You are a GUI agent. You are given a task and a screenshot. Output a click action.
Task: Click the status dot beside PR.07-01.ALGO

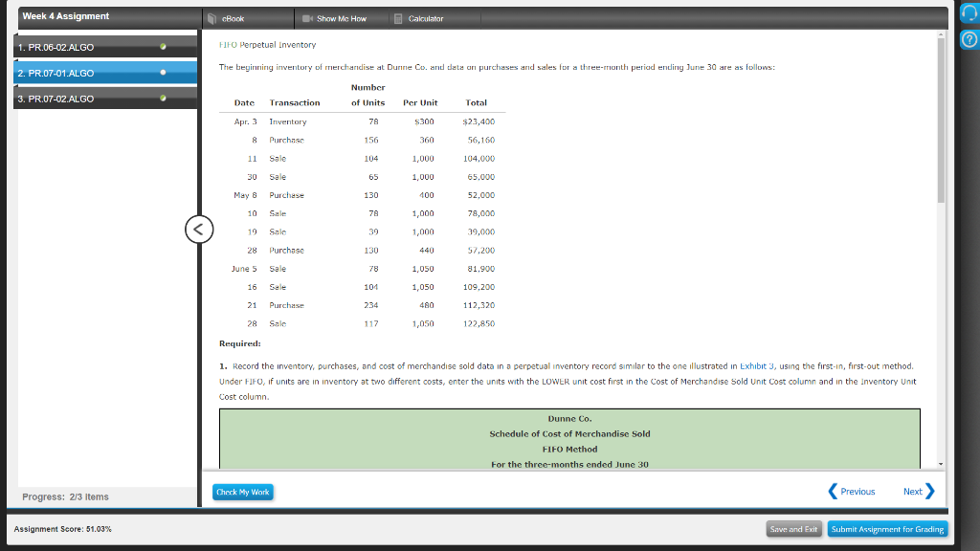coord(163,73)
